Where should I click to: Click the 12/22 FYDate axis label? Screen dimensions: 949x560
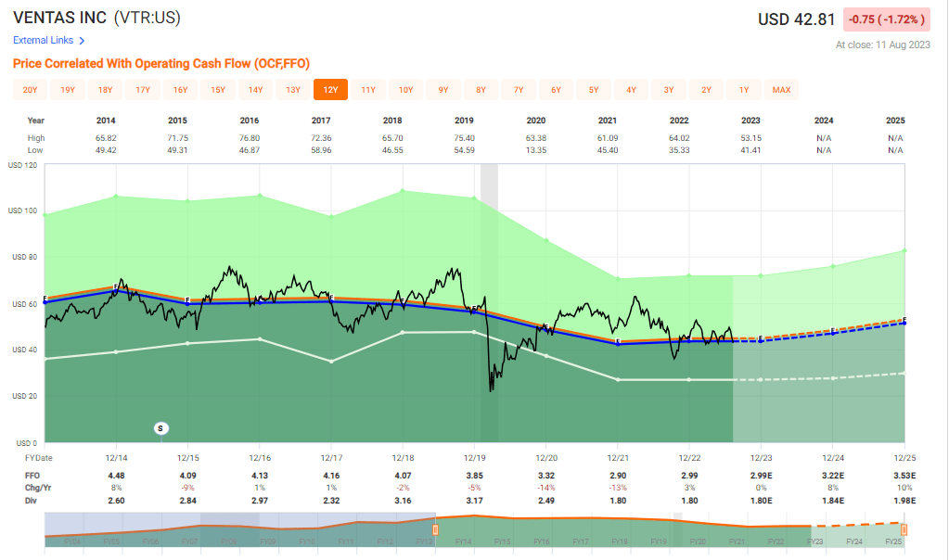point(689,458)
